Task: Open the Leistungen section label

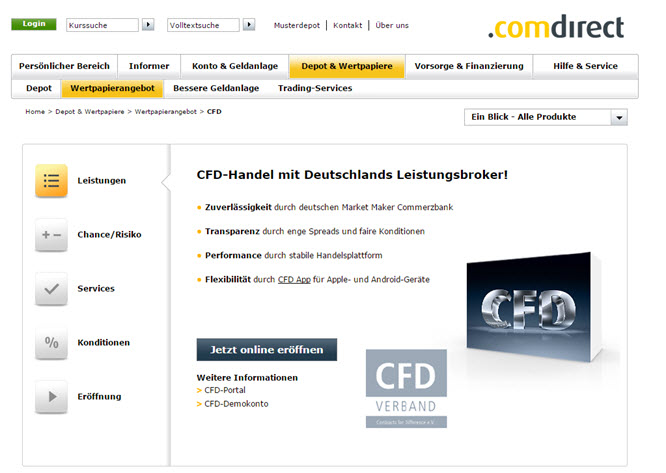Action: pos(102,180)
